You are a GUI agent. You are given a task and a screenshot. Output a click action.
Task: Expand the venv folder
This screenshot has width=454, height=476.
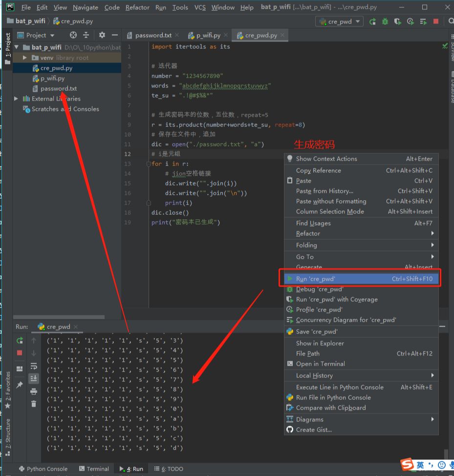click(x=25, y=58)
